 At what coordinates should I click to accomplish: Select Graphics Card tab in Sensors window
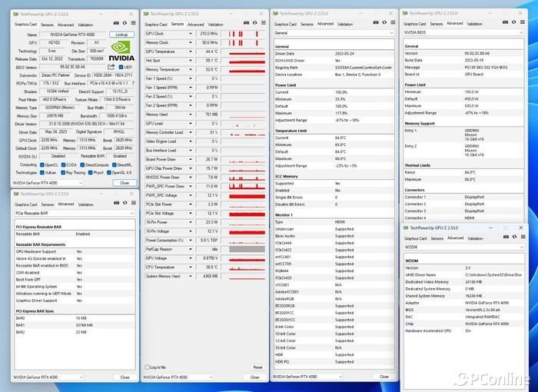tap(156, 25)
